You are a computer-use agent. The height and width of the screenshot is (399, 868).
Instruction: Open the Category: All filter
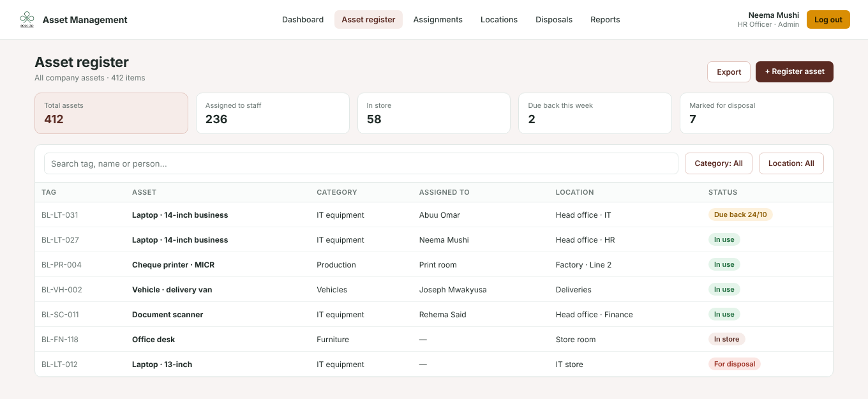click(x=719, y=163)
